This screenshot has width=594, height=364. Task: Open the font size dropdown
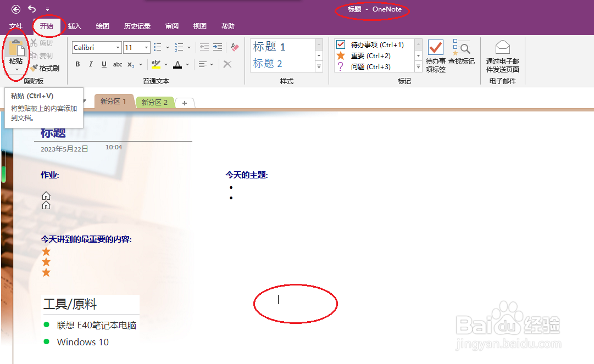tap(145, 47)
